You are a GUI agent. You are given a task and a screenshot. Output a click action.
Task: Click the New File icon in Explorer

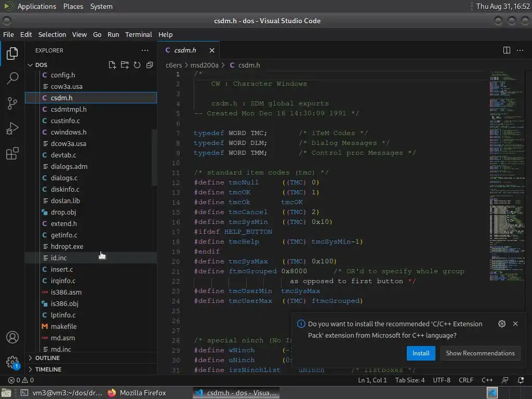point(112,65)
